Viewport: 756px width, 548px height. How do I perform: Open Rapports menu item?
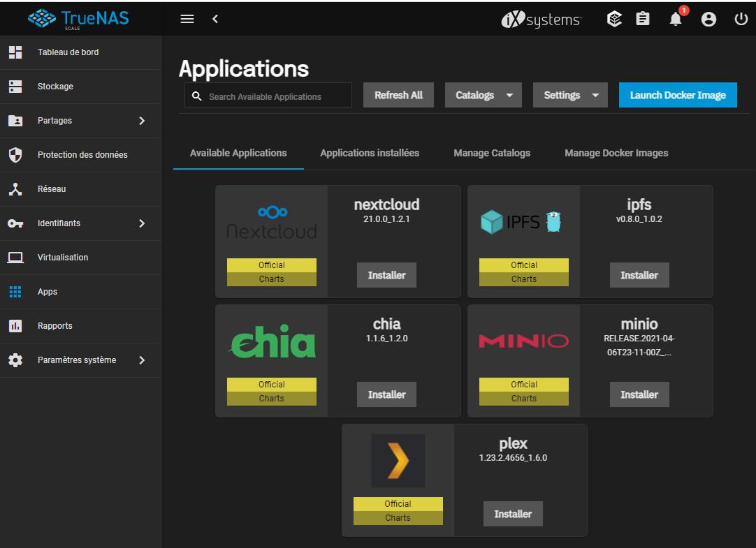(80, 325)
